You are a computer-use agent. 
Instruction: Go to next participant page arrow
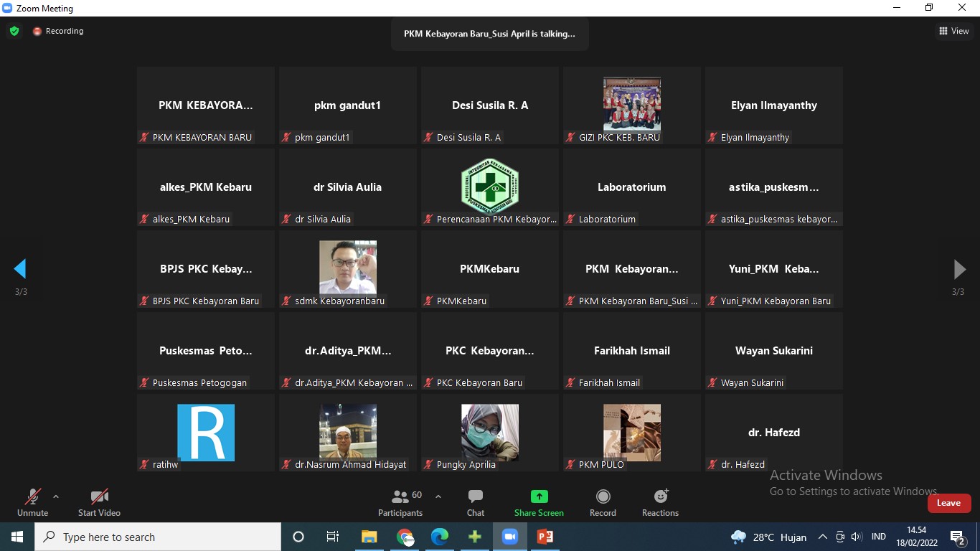coord(959,269)
